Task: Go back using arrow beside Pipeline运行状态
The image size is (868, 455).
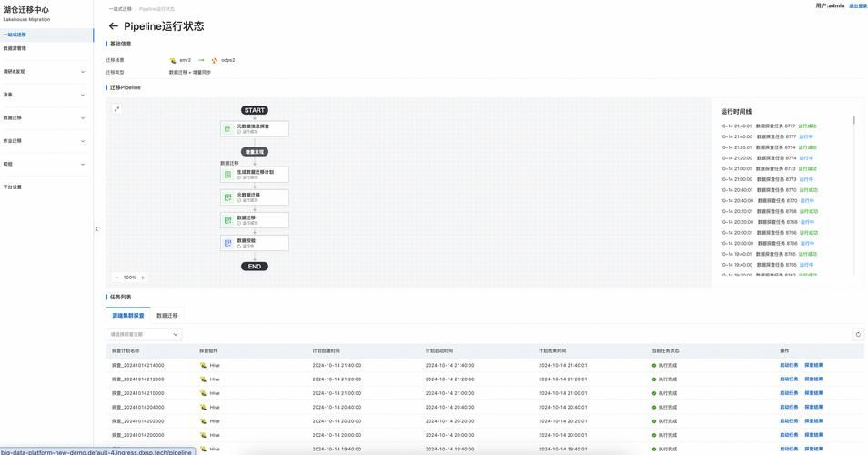Action: pos(114,26)
